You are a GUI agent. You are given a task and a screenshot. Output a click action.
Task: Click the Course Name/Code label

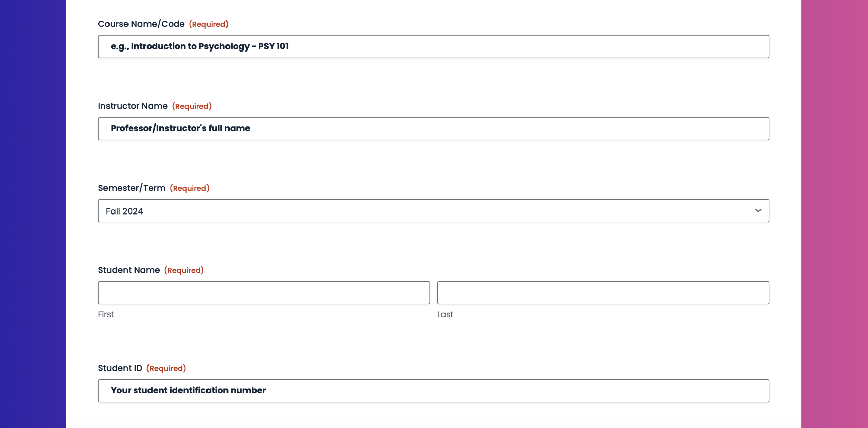[141, 24]
